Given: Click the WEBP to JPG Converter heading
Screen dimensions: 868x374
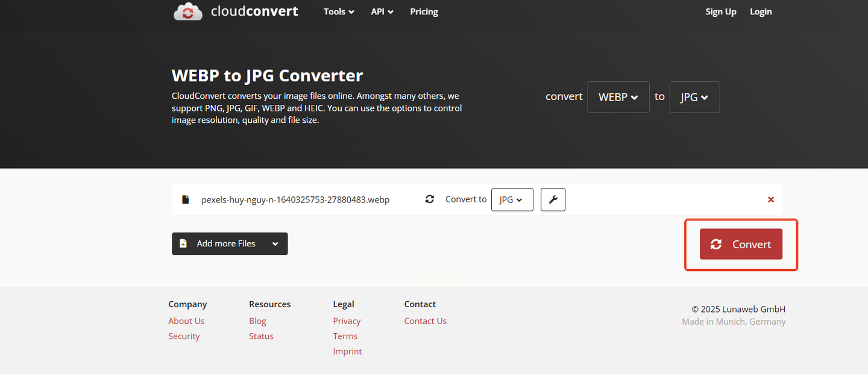Looking at the screenshot, I should coord(267,76).
